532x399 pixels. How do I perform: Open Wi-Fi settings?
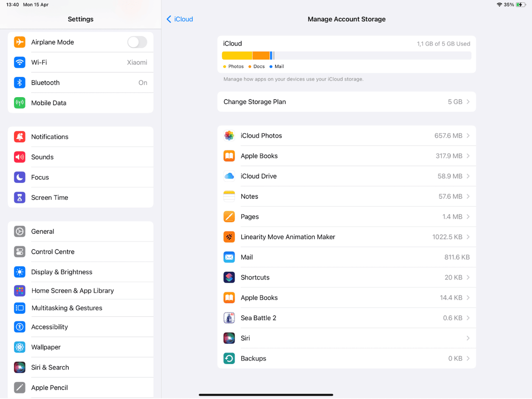[x=80, y=62]
